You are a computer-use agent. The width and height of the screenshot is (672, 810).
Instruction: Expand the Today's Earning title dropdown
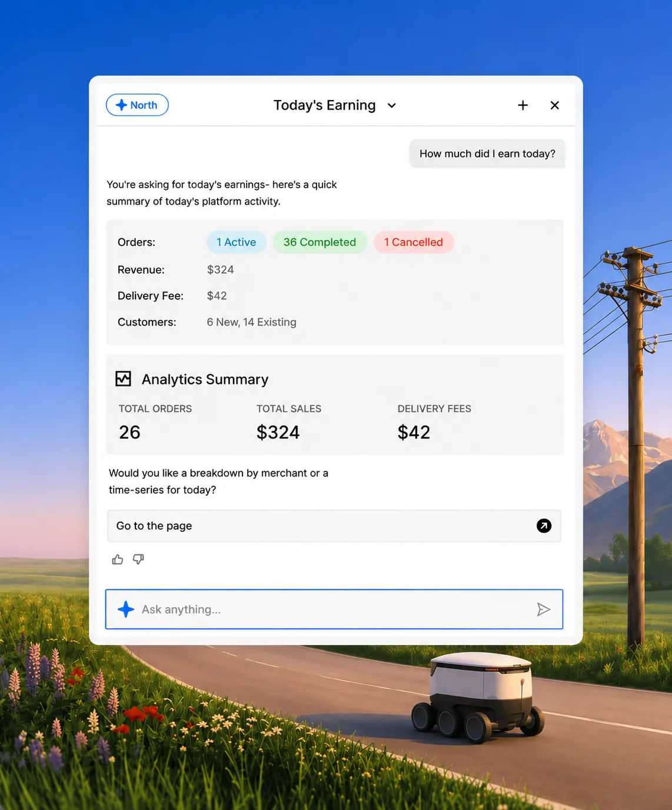tap(392, 106)
